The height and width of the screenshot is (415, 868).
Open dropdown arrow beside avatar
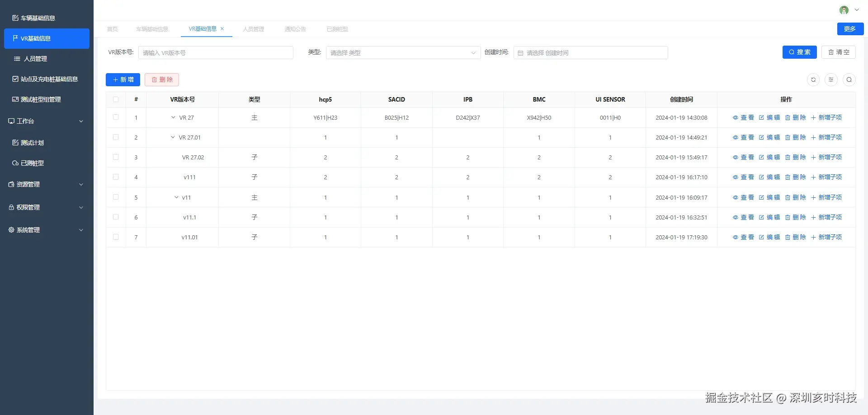coord(857,10)
